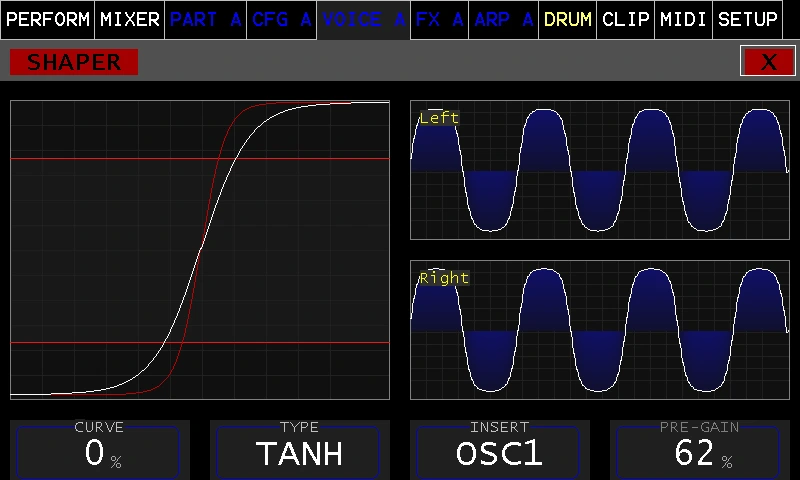This screenshot has height=480, width=800.
Task: Click the shaper transfer curve graph
Action: (x=200, y=249)
